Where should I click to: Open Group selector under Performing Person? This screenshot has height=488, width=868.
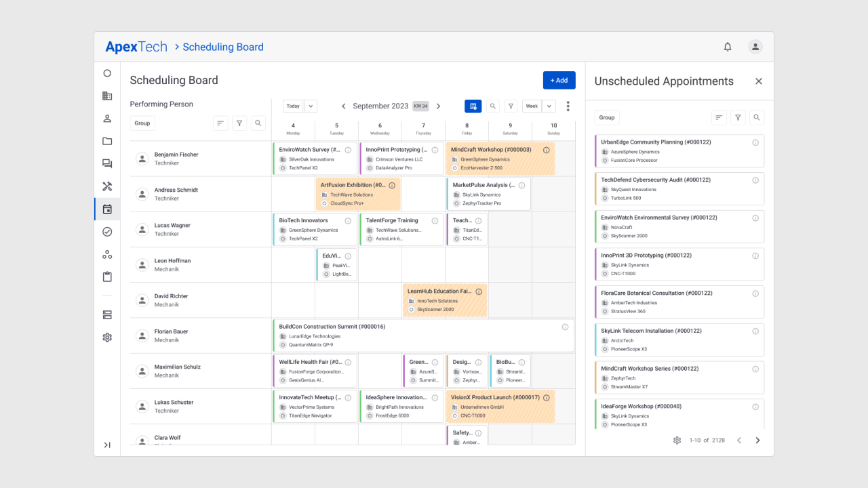(142, 123)
